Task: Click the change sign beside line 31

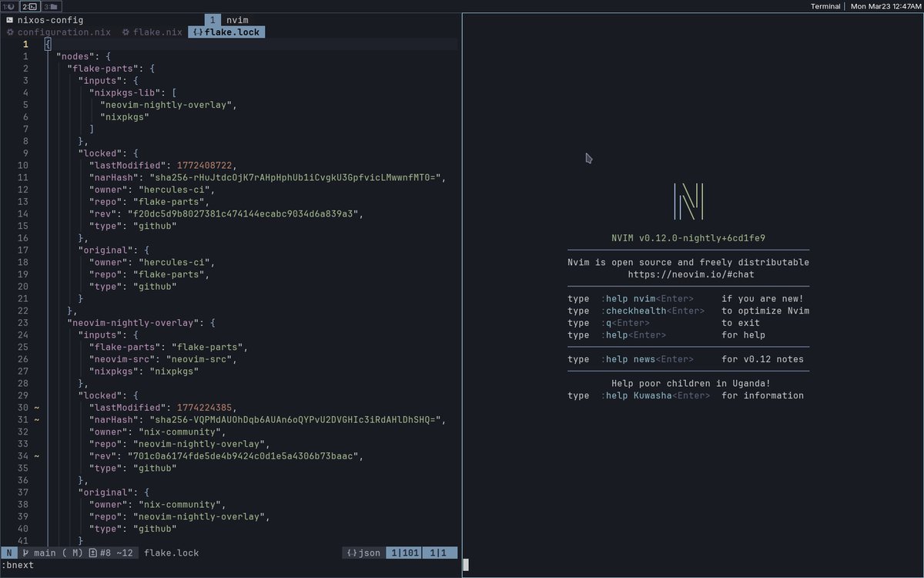Action: 36,420
